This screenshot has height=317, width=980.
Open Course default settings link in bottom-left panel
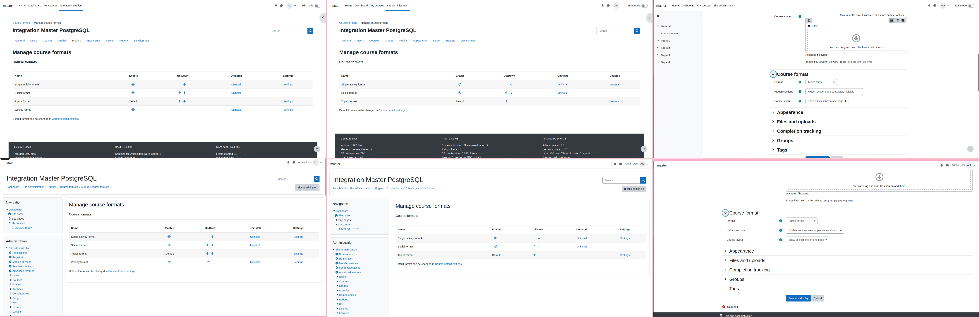click(122, 271)
